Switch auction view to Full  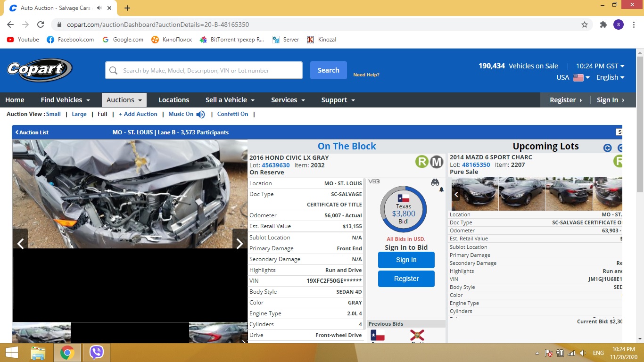click(102, 114)
